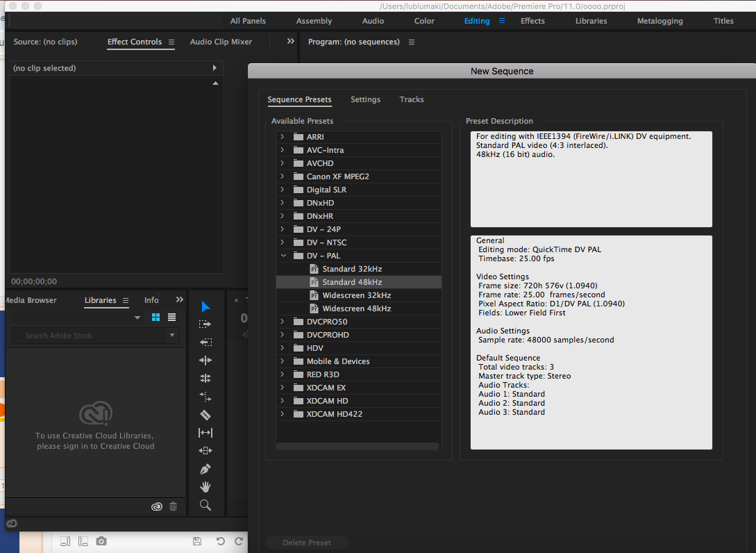756x553 pixels.
Task: Open Libraries panel menu icon
Action: click(x=126, y=300)
